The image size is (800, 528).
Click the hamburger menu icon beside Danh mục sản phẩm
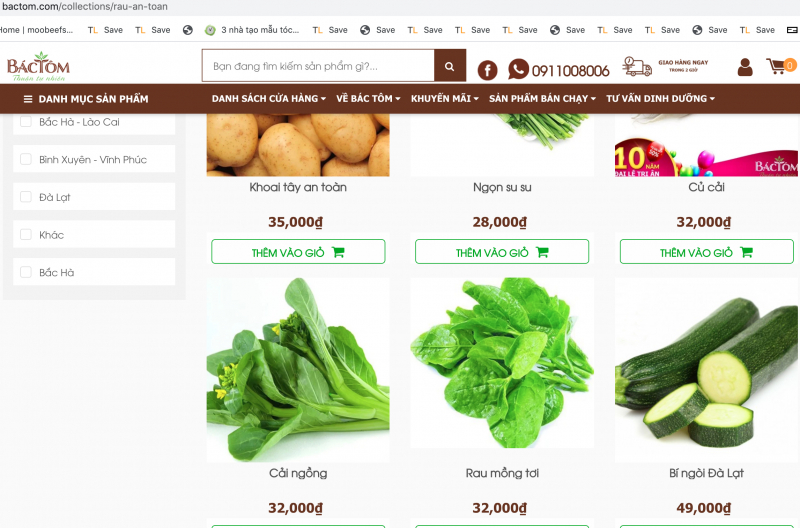28,99
